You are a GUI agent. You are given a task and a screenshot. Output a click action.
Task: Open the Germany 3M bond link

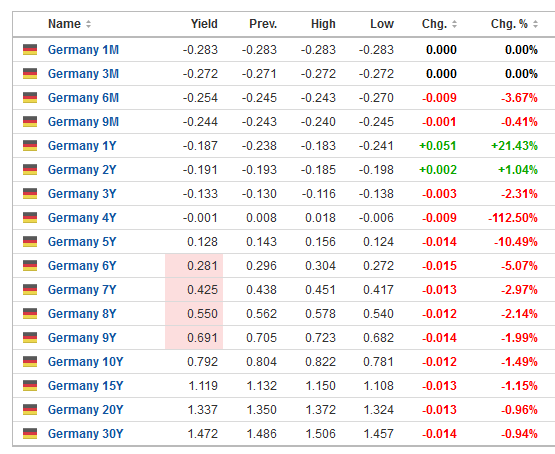[83, 74]
